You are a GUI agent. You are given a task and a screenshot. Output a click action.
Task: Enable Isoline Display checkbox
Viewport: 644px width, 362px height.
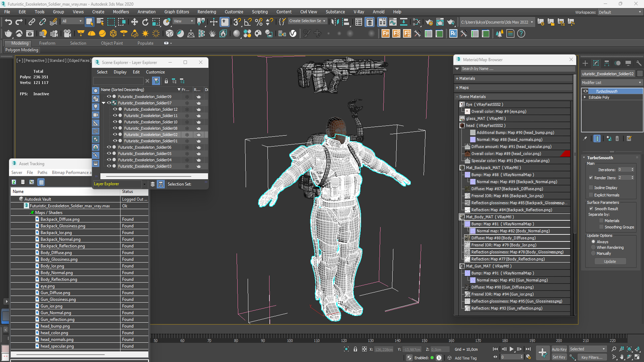pos(591,188)
